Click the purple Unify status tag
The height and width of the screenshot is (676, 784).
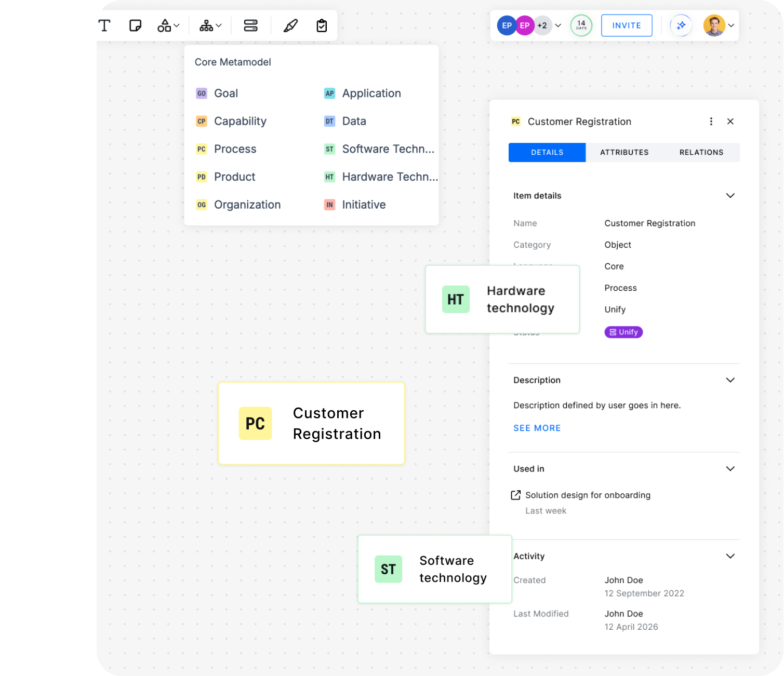click(x=623, y=332)
